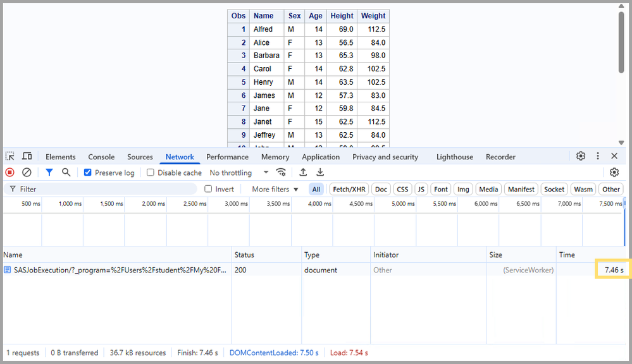The image size is (632, 364).
Task: Click the import HAR upload icon
Action: coord(303,173)
